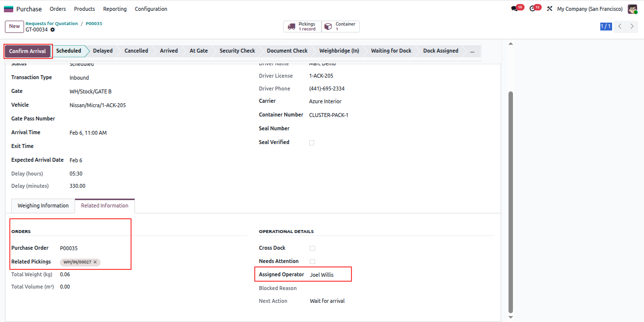
Task: Set status to Cancelled
Action: (x=136, y=51)
